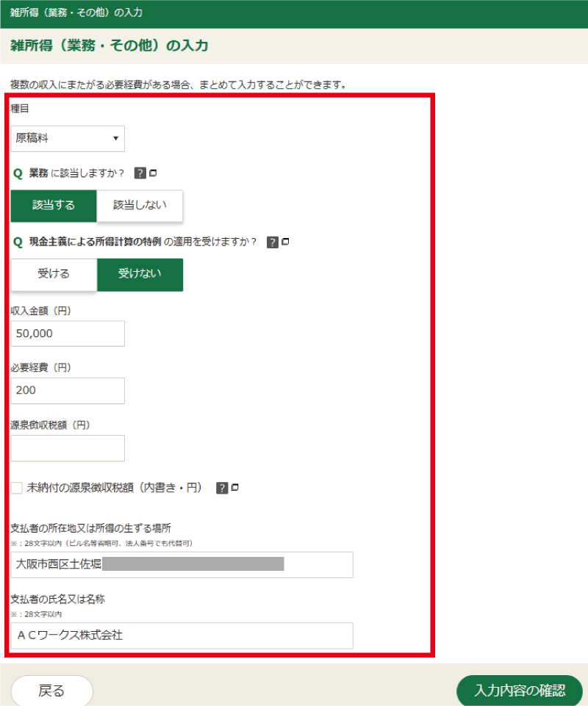
Task: Select 該当する for the 業務 question
Action: tap(53, 206)
